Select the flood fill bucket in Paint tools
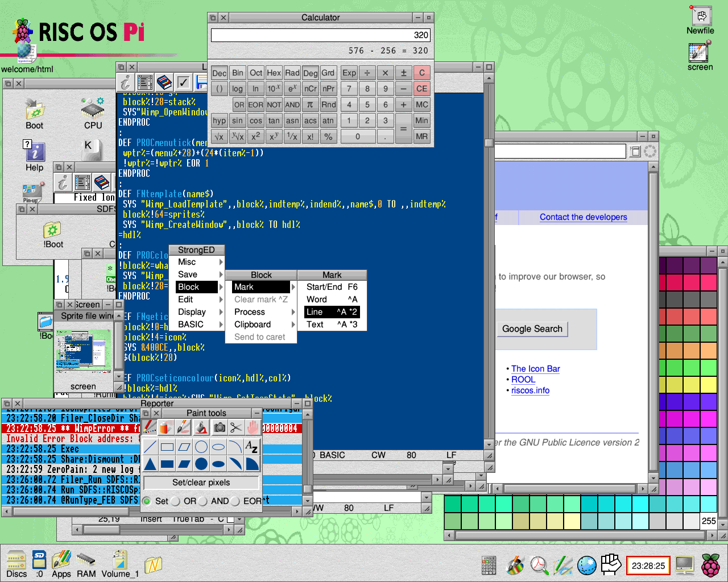 coord(201,427)
